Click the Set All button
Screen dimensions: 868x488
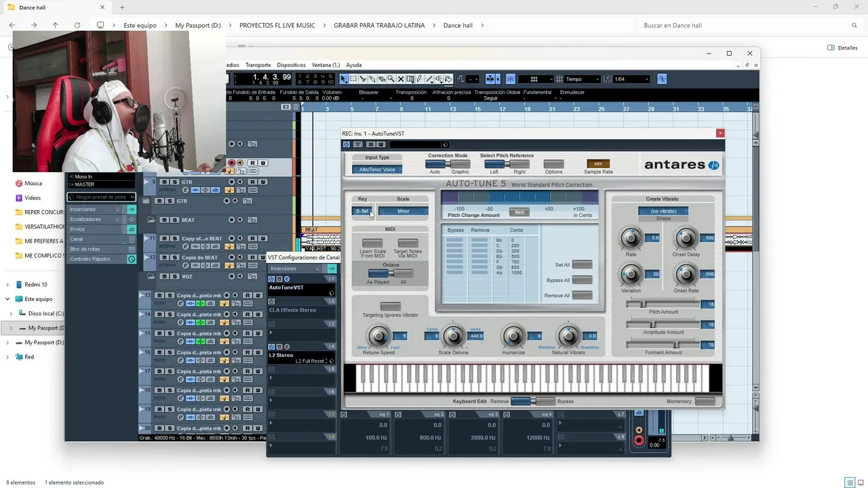coord(582,264)
